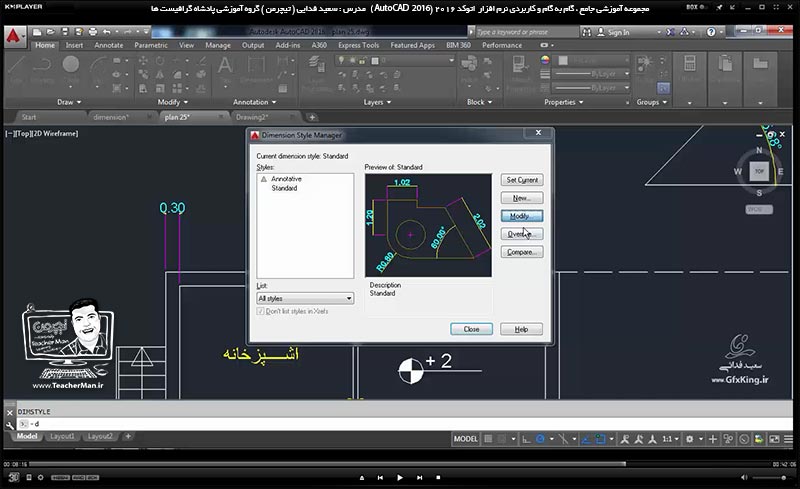Screen dimensions: 800x489
Task: Open the AutoCAD application menu (red A)
Action: (14, 36)
